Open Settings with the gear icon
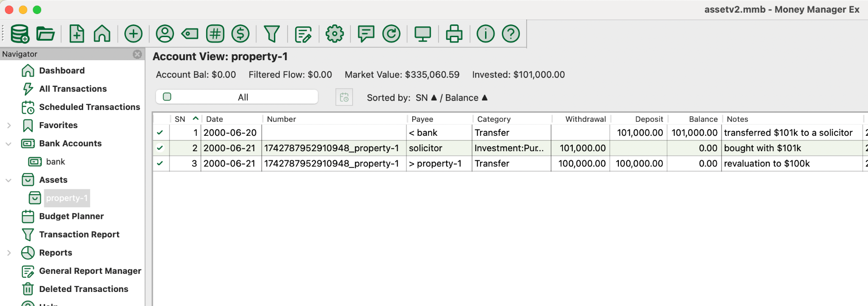Image resolution: width=868 pixels, height=306 pixels. pos(335,33)
